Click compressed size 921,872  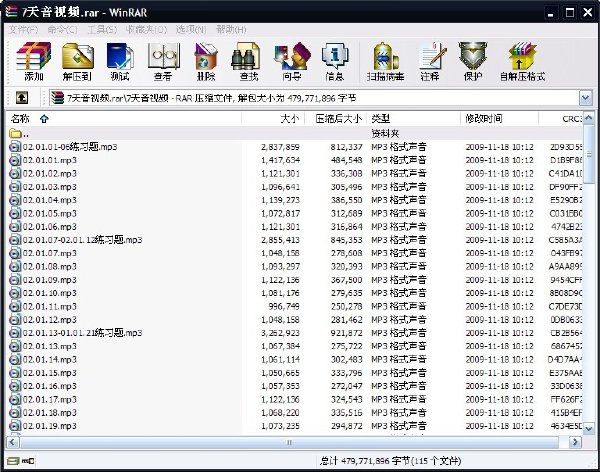tap(346, 333)
